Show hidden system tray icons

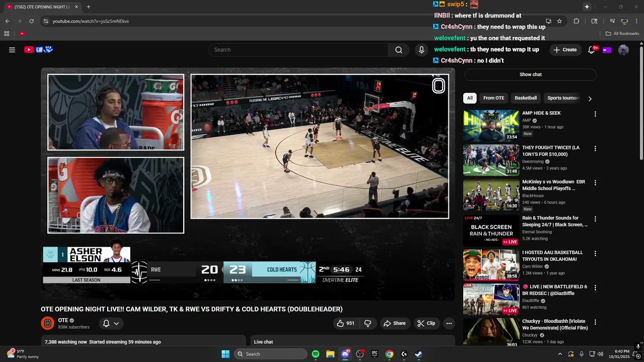[560, 354]
